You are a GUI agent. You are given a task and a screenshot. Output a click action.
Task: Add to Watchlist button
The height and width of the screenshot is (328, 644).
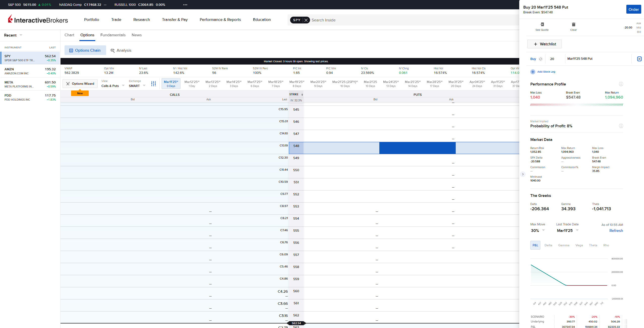(544, 44)
